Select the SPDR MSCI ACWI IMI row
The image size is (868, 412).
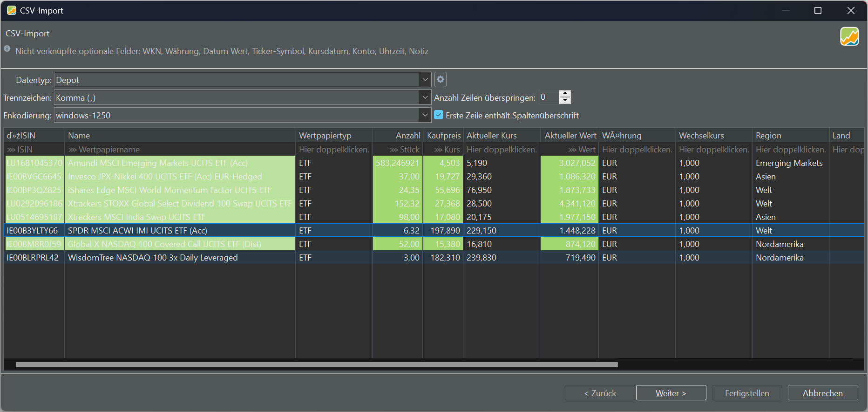(434, 230)
